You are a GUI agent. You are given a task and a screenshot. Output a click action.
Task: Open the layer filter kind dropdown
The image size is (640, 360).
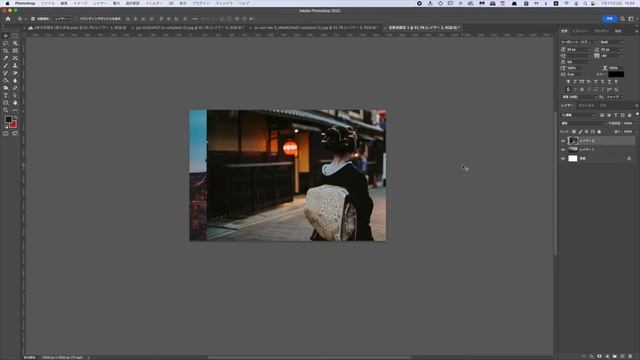click(x=578, y=115)
